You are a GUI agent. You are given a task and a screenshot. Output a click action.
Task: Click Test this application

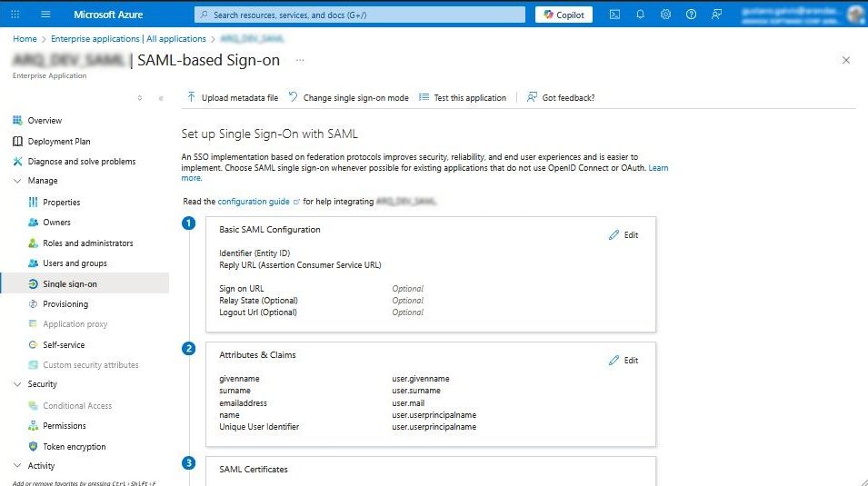click(x=463, y=97)
